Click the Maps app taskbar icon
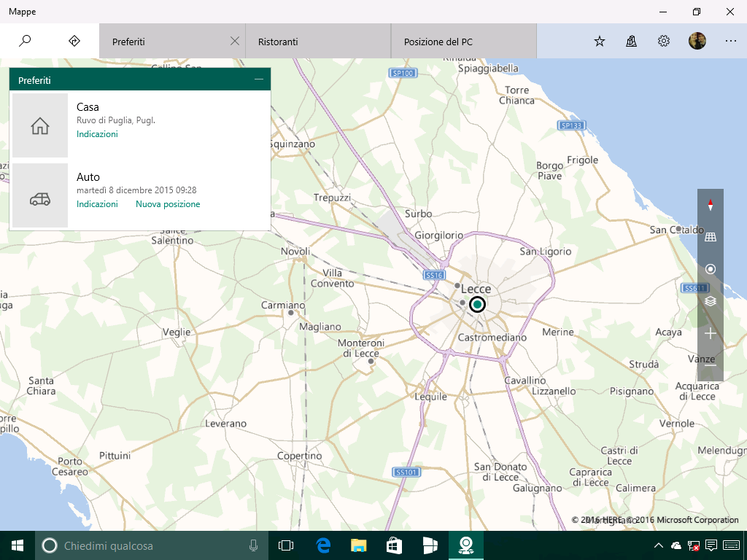This screenshot has height=560, width=747. [x=466, y=545]
